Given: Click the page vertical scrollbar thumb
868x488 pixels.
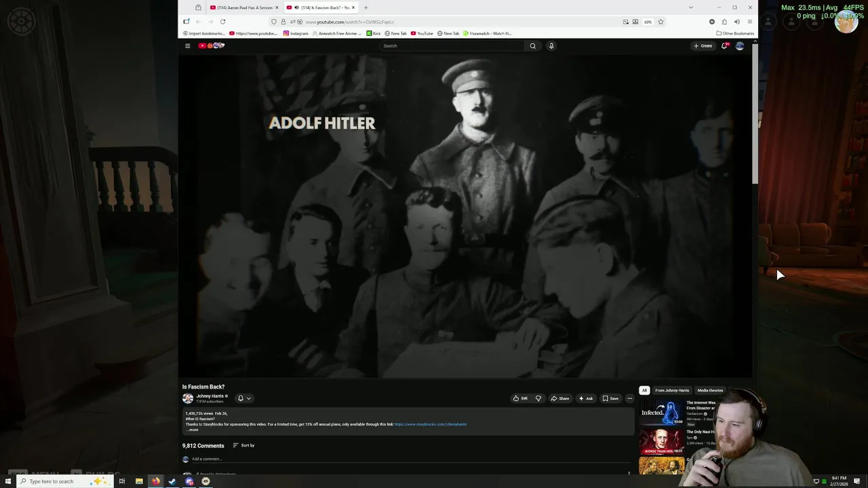Looking at the screenshot, I should [x=755, y=114].
